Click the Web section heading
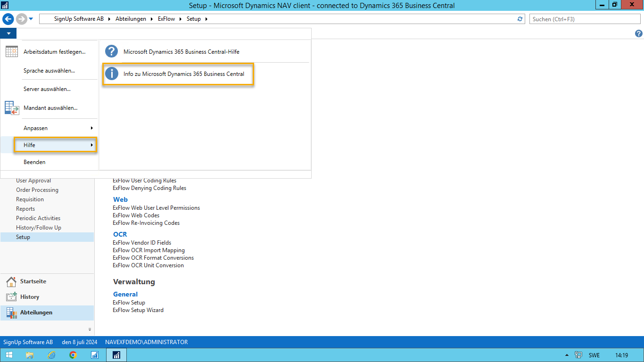 click(120, 199)
